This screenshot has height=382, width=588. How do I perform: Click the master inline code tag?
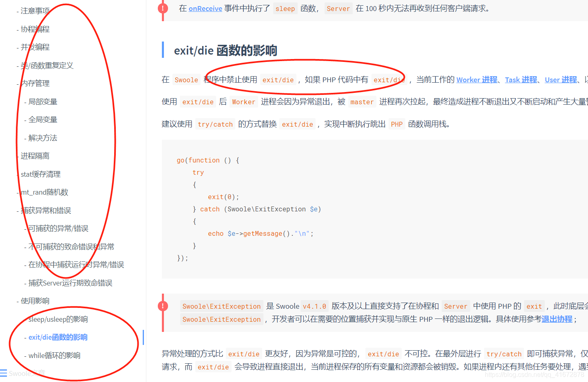tap(362, 102)
